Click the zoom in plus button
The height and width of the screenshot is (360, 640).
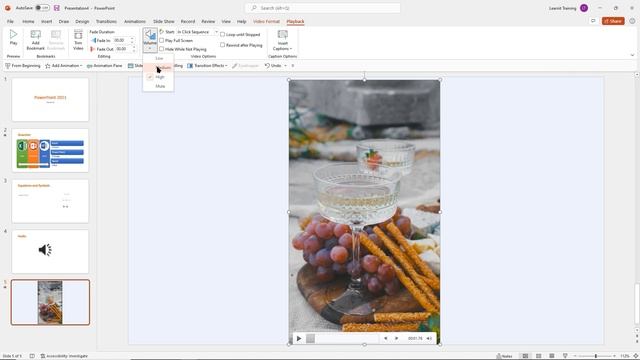614,356
